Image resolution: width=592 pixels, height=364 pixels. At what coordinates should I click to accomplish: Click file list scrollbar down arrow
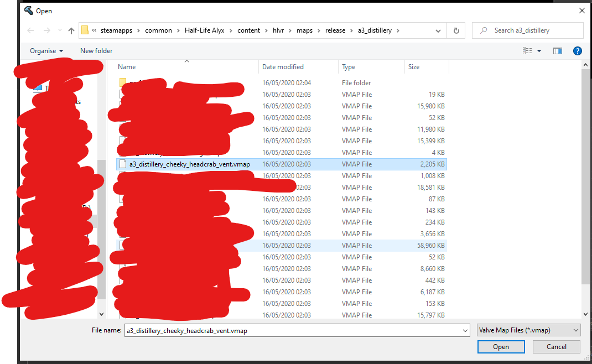point(585,314)
